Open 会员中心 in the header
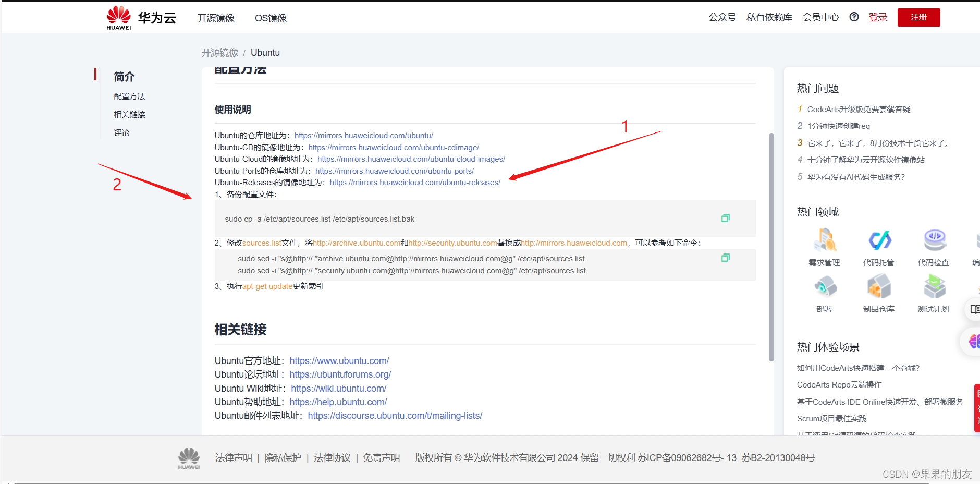 pos(820,17)
